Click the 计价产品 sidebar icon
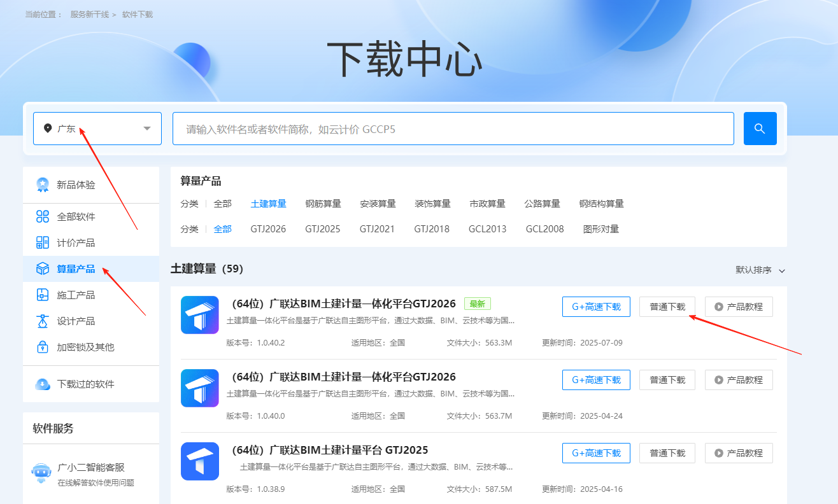 pos(43,243)
